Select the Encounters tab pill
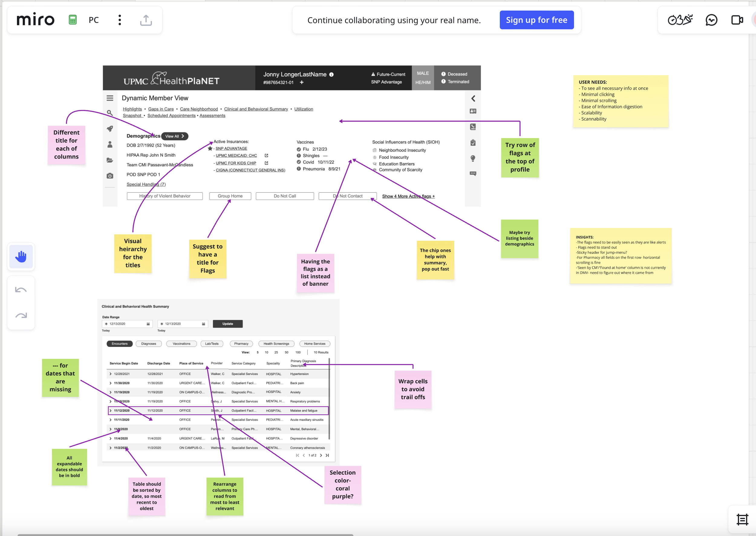This screenshot has width=756, height=536. (119, 344)
